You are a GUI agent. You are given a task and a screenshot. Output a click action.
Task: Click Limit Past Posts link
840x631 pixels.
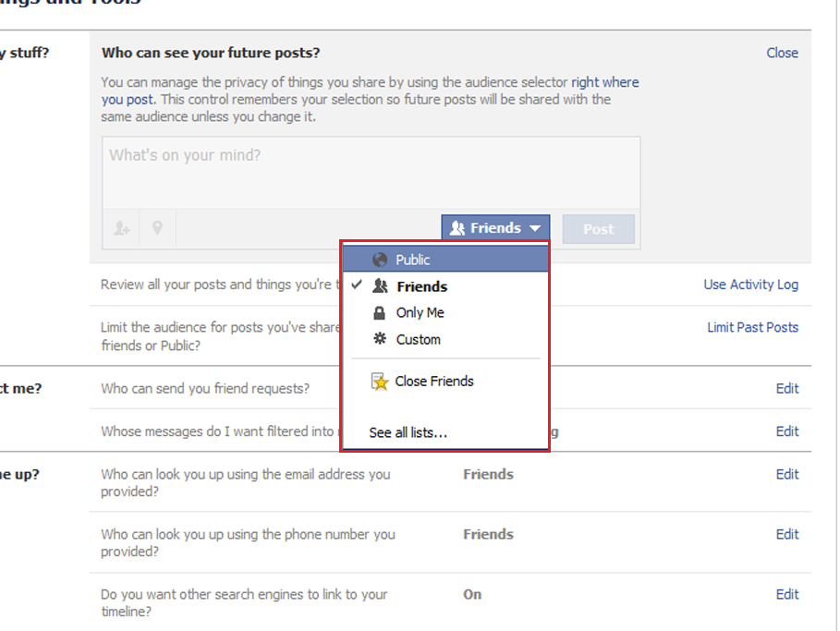point(753,327)
